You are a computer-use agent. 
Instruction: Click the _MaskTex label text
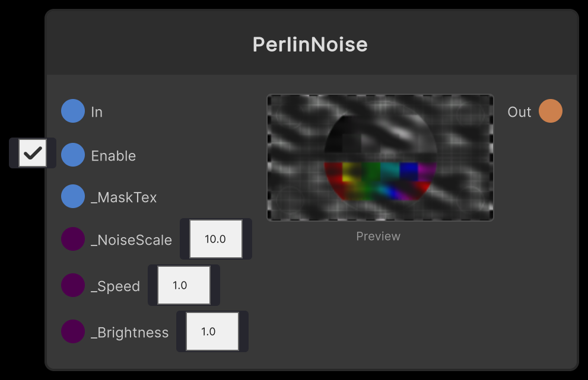(123, 196)
